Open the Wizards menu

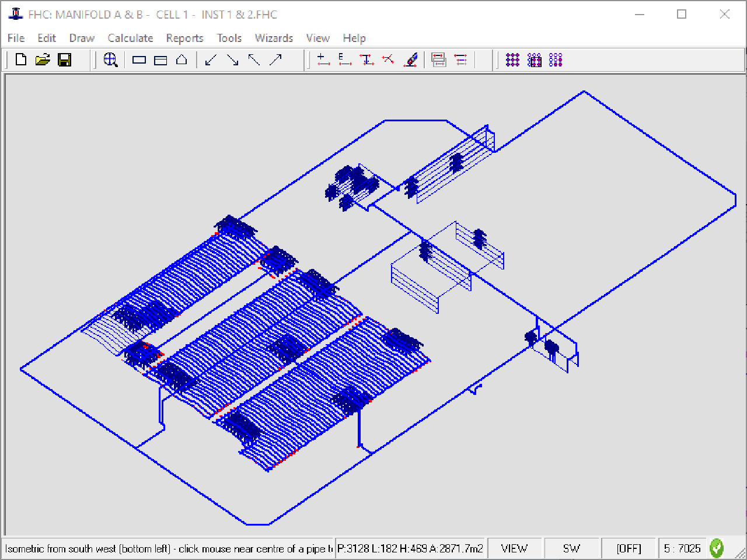(274, 38)
